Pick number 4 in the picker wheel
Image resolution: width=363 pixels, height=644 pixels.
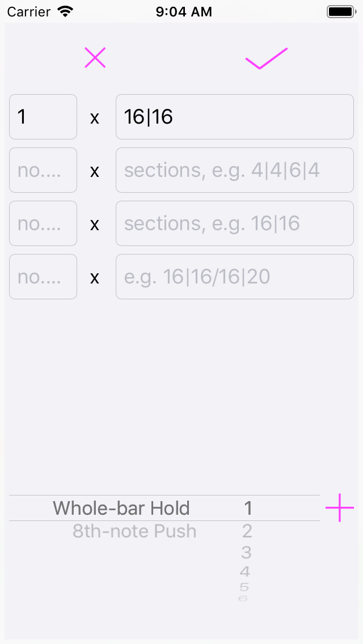click(245, 571)
